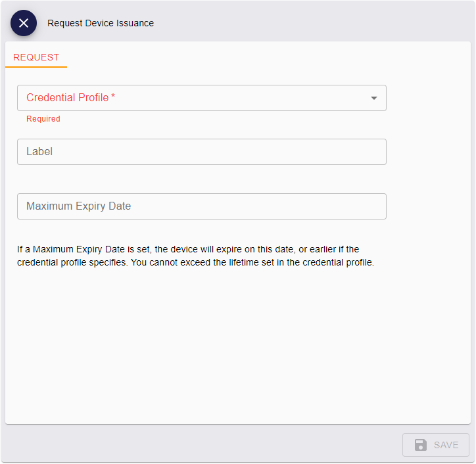The image size is (476, 464).
Task: Click the Maximum Expiry Date help paragraph
Action: (195, 256)
